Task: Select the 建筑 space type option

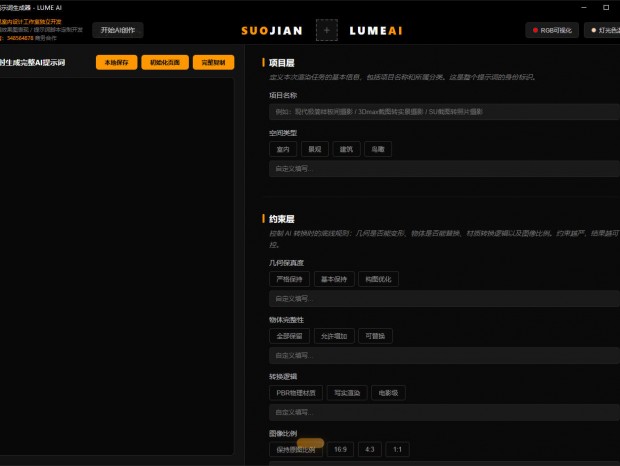Action: pyautogui.click(x=346, y=149)
